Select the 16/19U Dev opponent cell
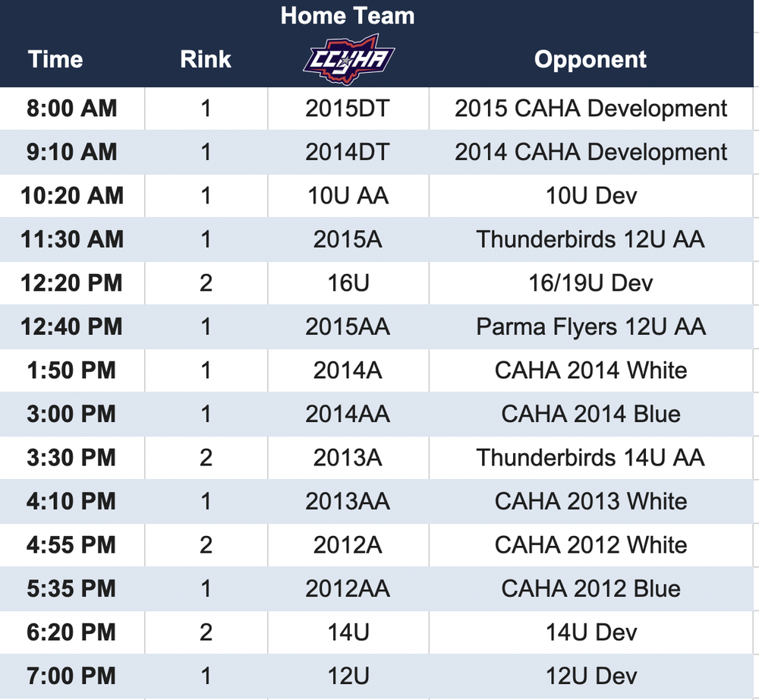Image resolution: width=759 pixels, height=700 pixels. click(591, 283)
